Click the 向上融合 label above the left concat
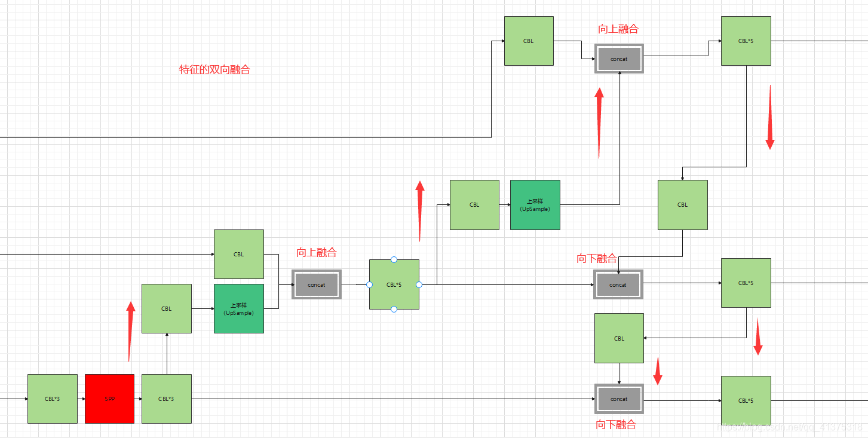This screenshot has width=868, height=438. (x=317, y=252)
